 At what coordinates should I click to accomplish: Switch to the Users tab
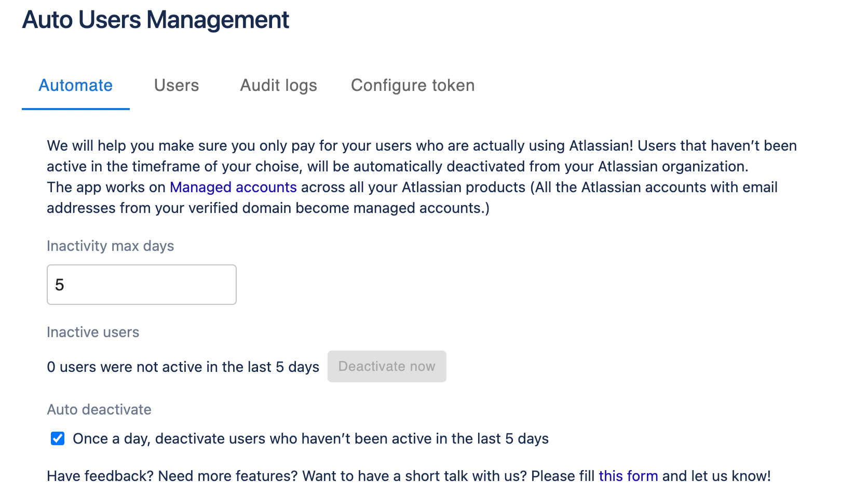click(176, 85)
